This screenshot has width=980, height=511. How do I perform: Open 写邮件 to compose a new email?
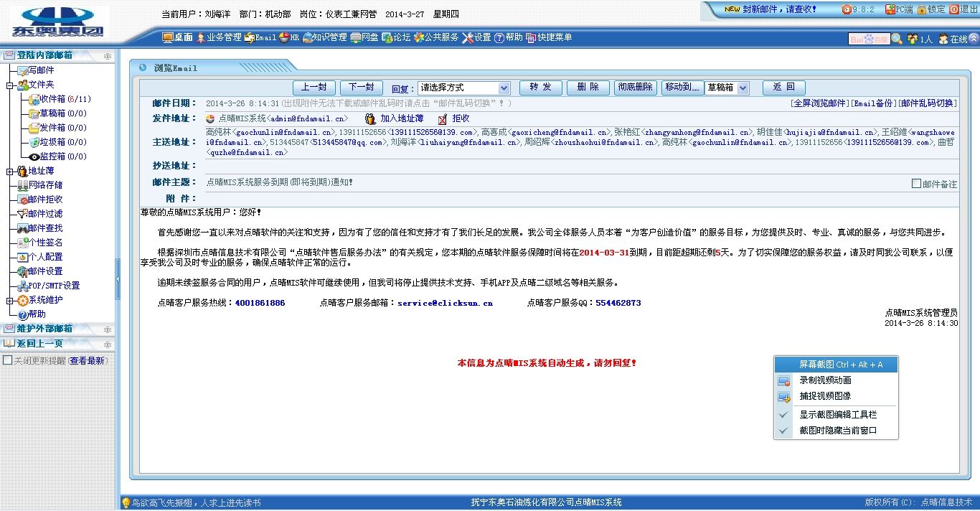(x=40, y=70)
